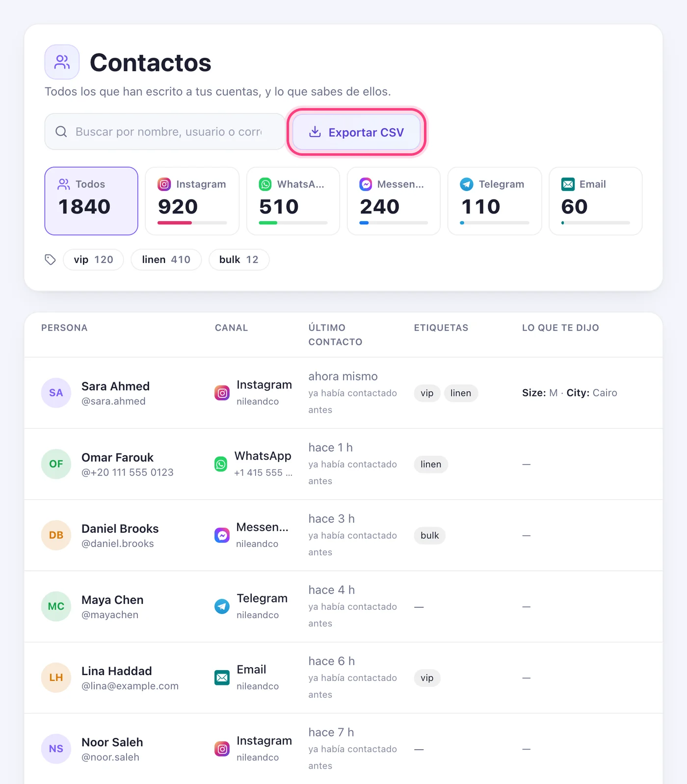687x784 pixels.
Task: Click the Email icon in Lina Haddad's row
Action: tap(222, 678)
